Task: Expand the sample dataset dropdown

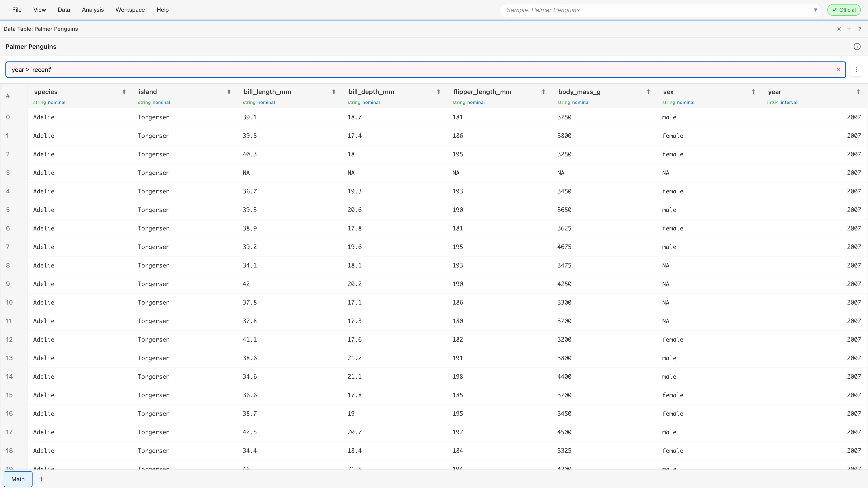Action: (815, 10)
